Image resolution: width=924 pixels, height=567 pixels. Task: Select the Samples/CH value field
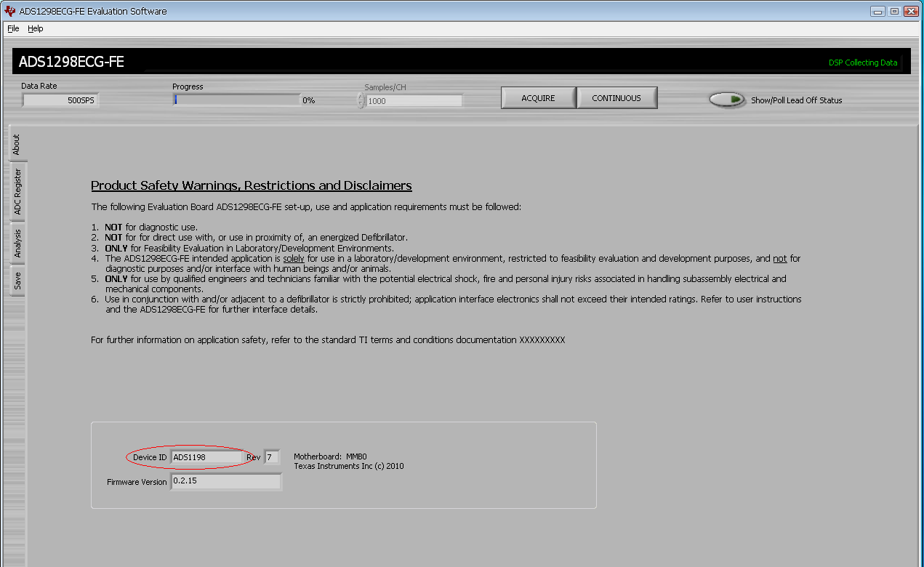click(x=414, y=101)
